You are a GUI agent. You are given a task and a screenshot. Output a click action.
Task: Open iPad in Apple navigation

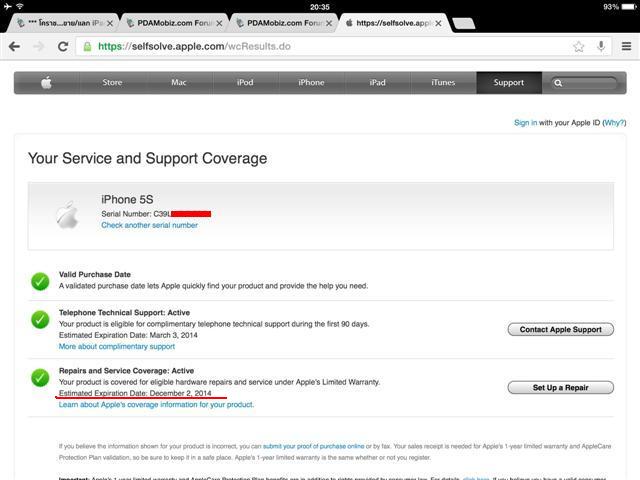[377, 82]
